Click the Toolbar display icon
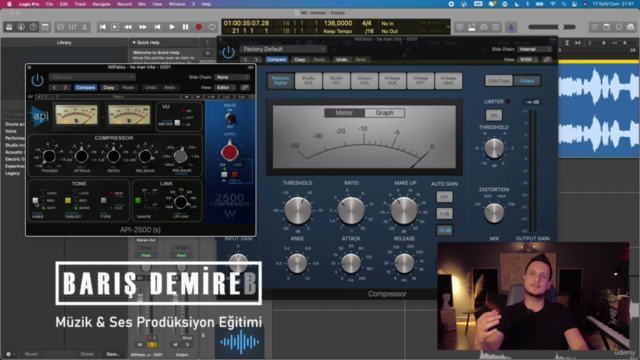Viewport: 640px width, 360px height. point(45,27)
